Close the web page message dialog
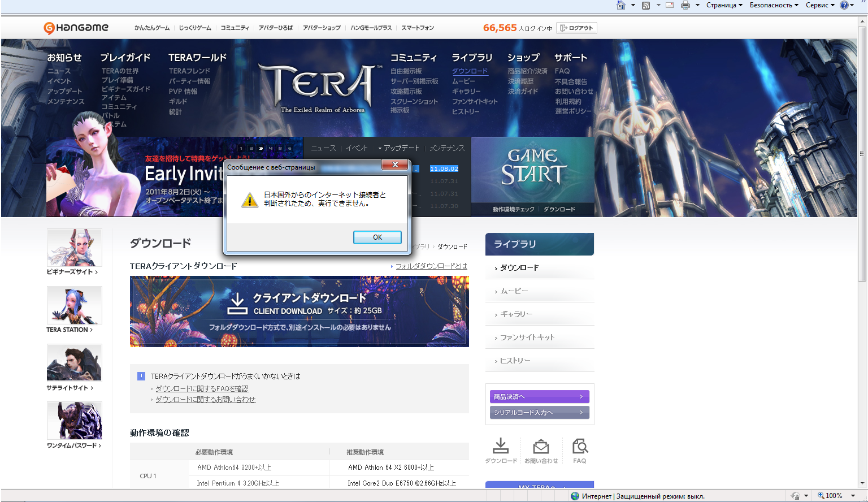 (x=395, y=165)
